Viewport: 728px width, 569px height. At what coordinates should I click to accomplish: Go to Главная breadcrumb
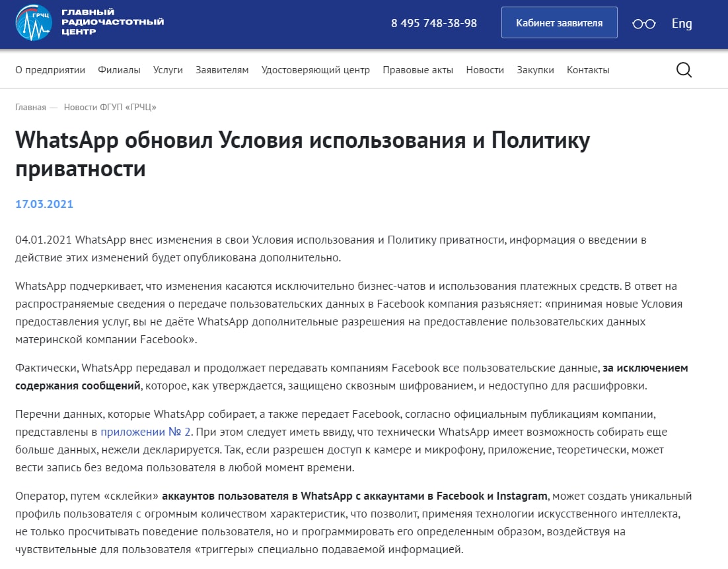click(x=30, y=107)
